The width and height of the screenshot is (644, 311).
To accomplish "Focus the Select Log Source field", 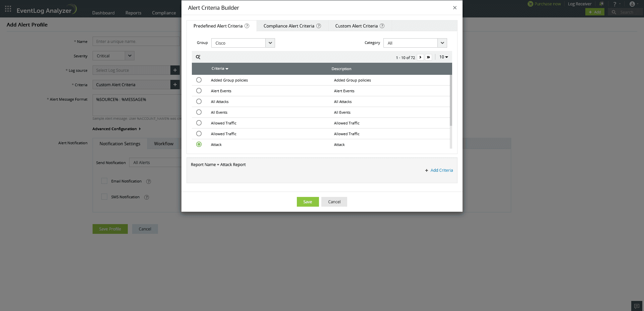I will [131, 70].
